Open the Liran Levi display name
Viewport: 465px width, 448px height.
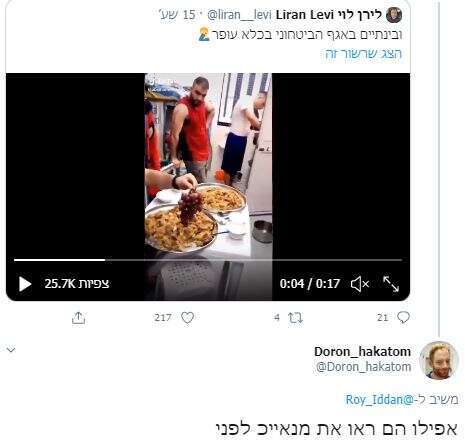[329, 15]
